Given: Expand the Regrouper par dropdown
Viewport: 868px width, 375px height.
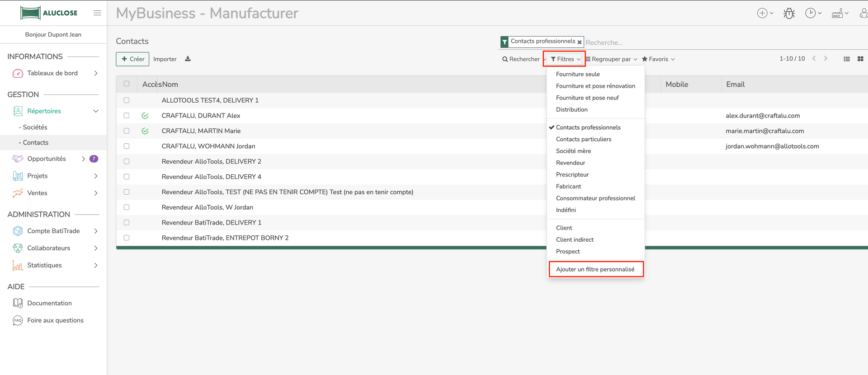Looking at the screenshot, I should click(611, 59).
